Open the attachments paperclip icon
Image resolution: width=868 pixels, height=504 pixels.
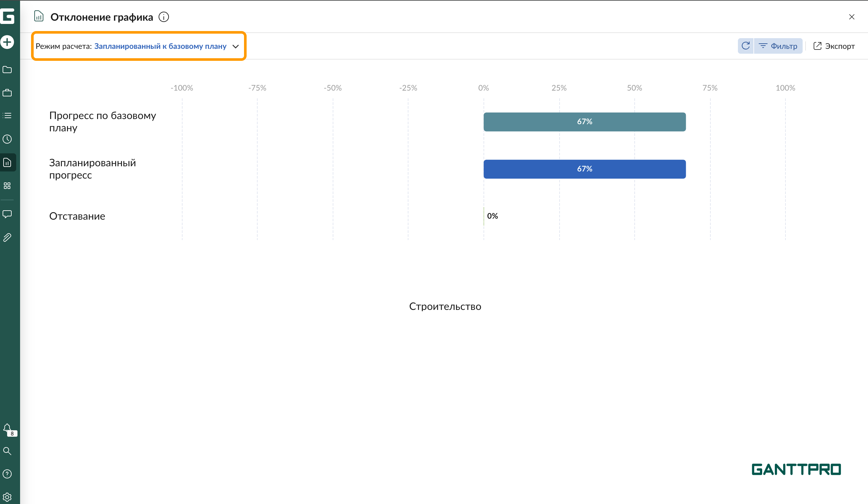pos(7,237)
